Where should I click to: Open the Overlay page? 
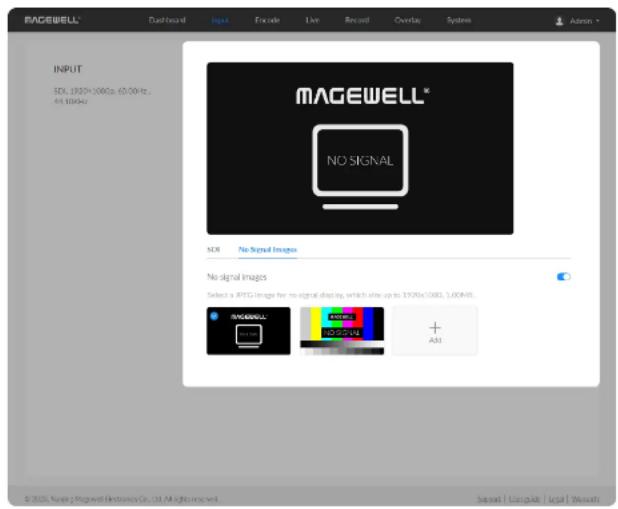[x=408, y=20]
